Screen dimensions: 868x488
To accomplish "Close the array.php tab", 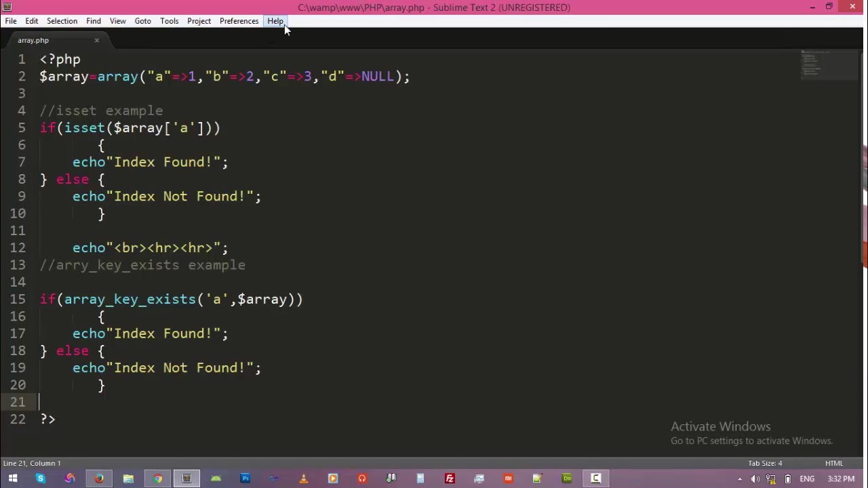I will 96,40.
